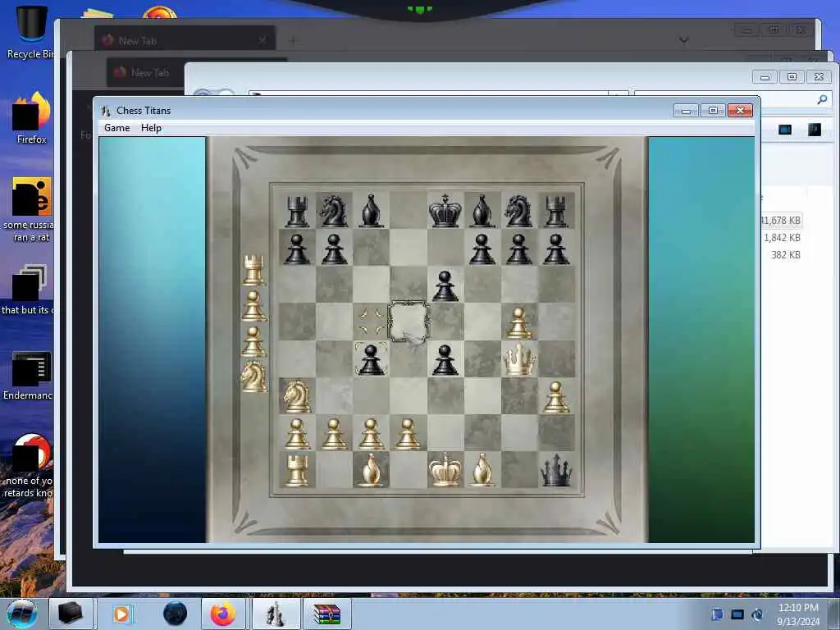The height and width of the screenshot is (630, 840).
Task: Expand the list all tabs chevron in Firefox
Action: (x=683, y=40)
